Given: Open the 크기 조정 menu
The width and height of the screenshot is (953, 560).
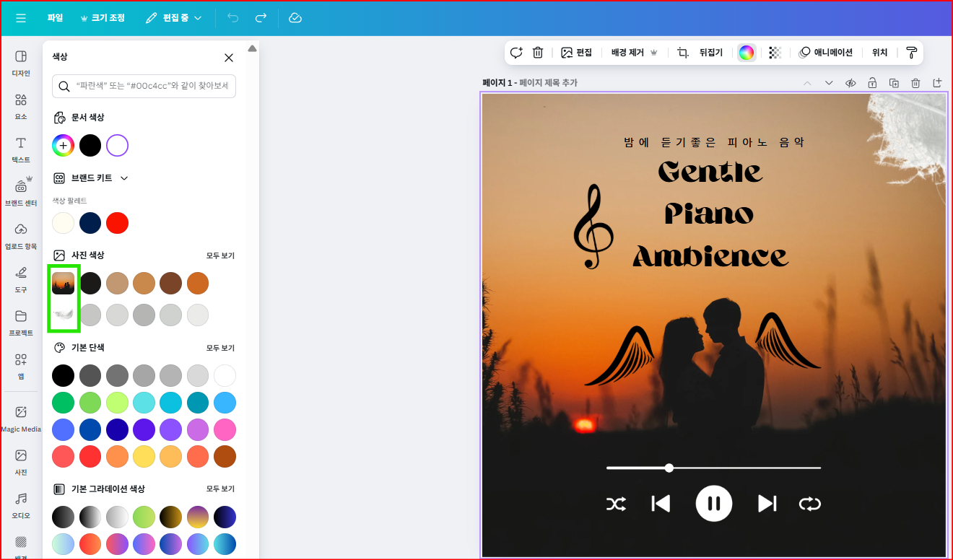Looking at the screenshot, I should (x=103, y=18).
